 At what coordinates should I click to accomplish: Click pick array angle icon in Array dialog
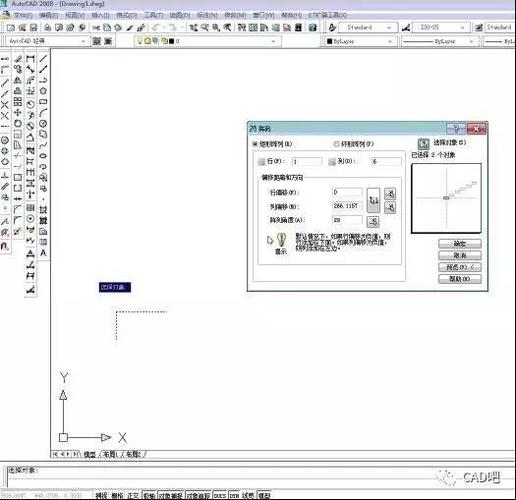[373, 221]
